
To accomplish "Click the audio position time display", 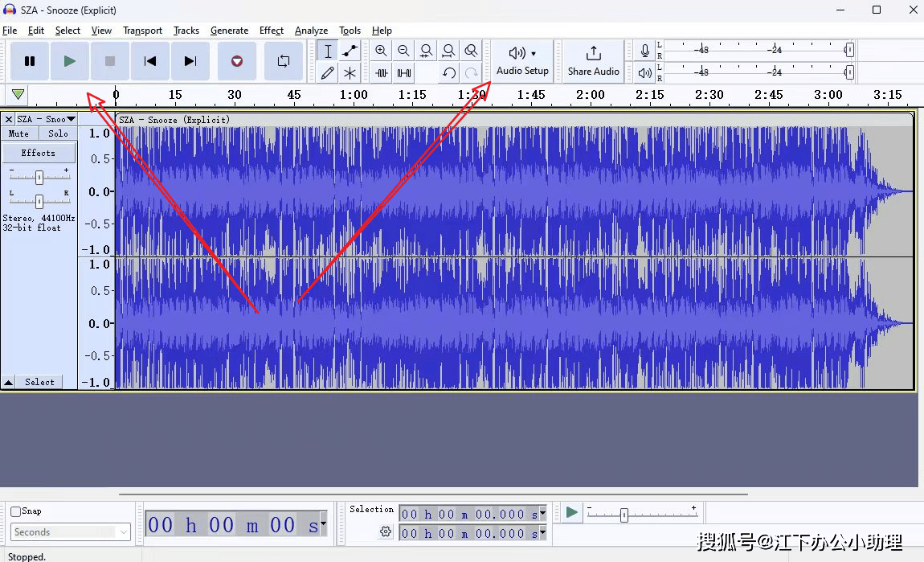I will [x=232, y=524].
